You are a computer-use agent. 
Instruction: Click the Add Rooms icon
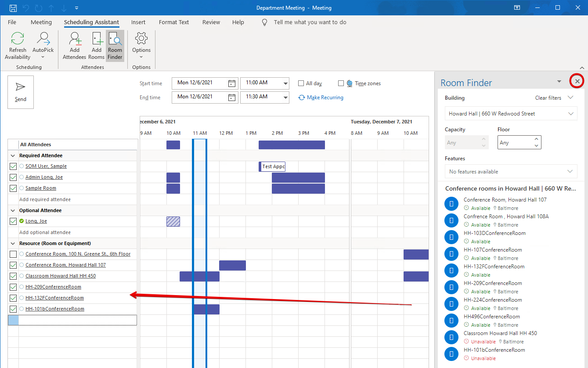97,40
